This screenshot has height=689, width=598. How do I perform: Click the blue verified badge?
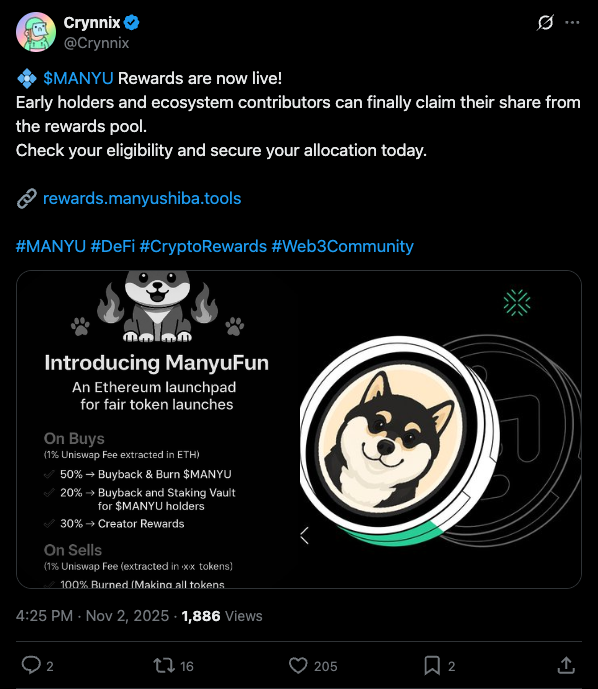pos(131,22)
